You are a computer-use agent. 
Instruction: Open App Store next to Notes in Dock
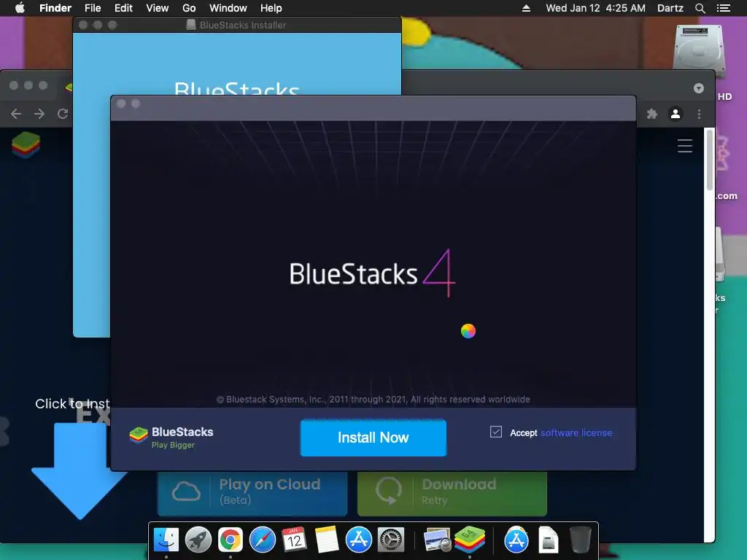coord(359,540)
